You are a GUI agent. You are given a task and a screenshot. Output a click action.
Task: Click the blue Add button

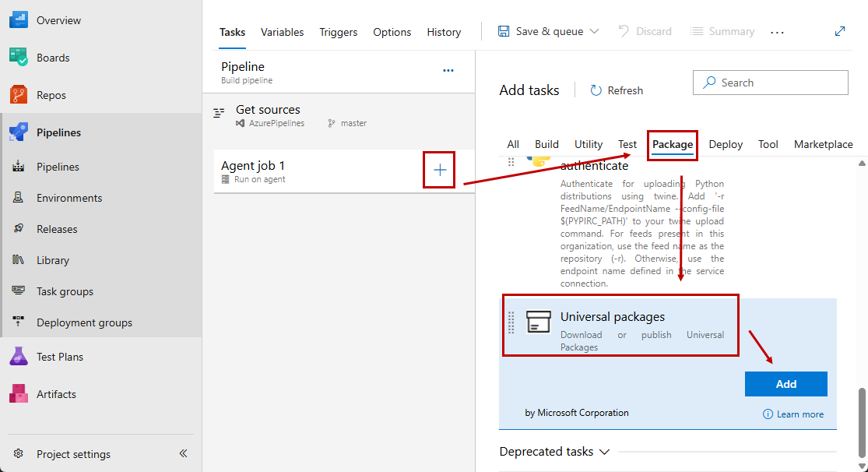click(x=786, y=384)
